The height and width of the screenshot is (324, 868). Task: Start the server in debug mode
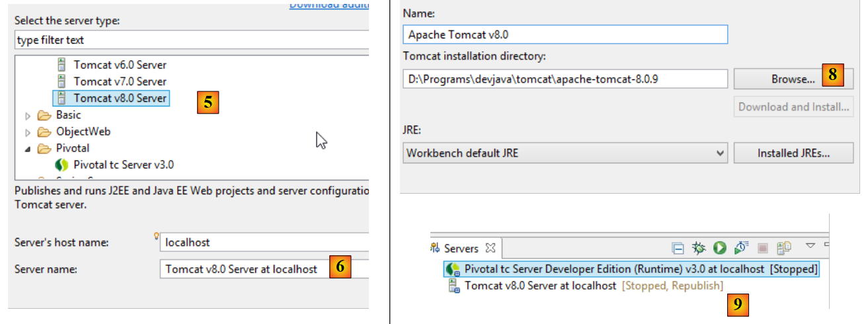(x=699, y=248)
